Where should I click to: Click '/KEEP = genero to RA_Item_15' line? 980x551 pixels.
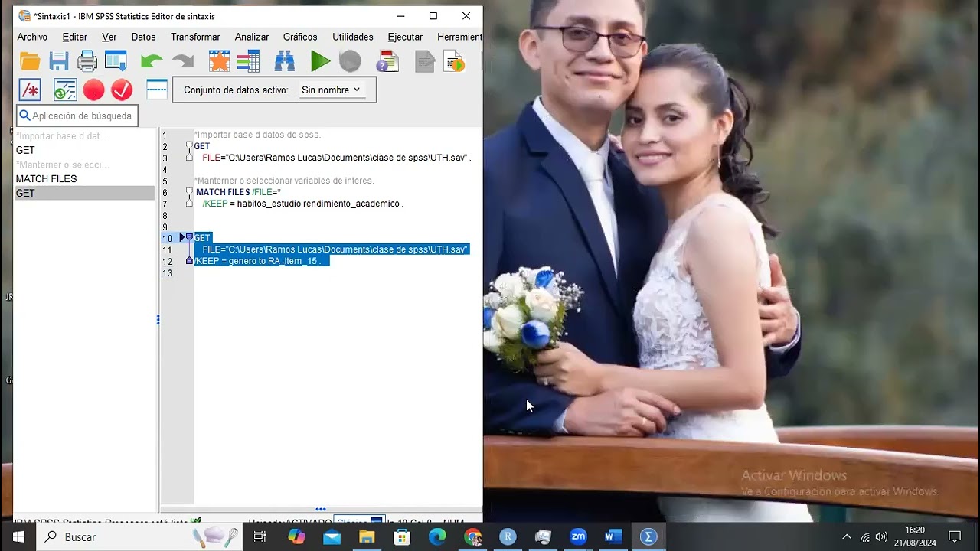tap(258, 261)
